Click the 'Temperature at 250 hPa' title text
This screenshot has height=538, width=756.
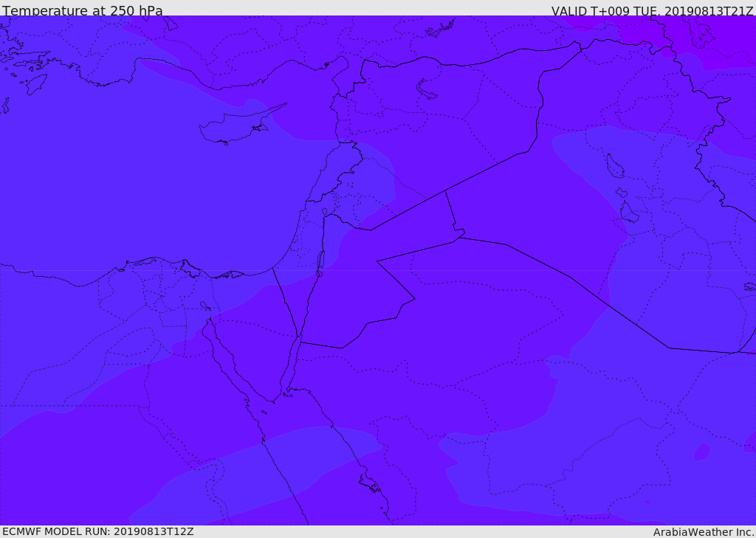click(x=83, y=10)
